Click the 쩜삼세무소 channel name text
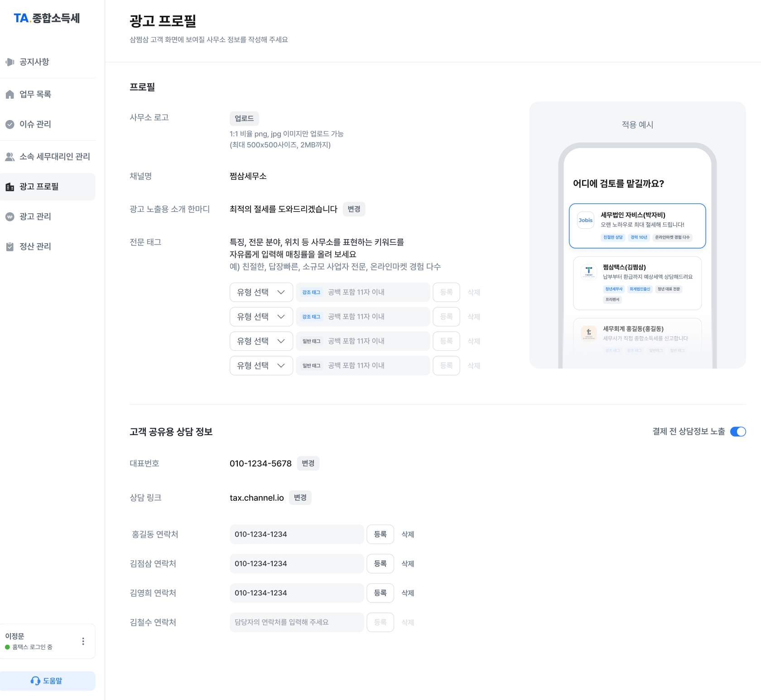The height and width of the screenshot is (700, 761). click(248, 176)
